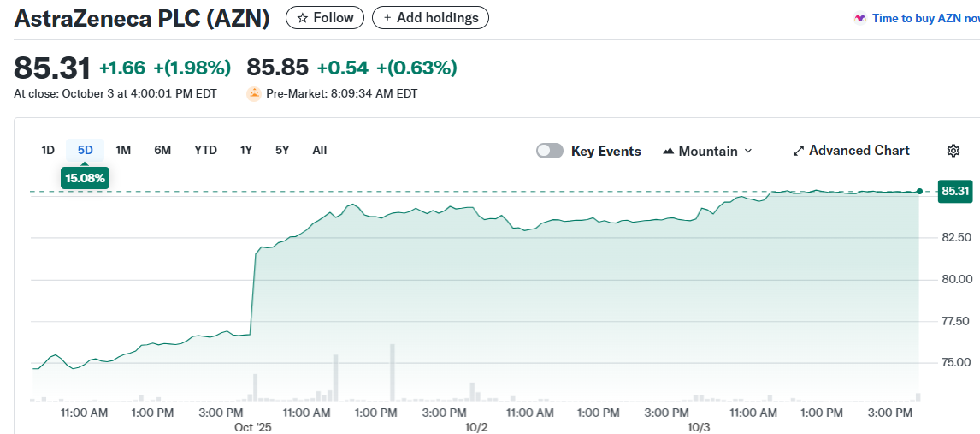Show year-to-date YTD range
The width and height of the screenshot is (980, 434).
(205, 150)
